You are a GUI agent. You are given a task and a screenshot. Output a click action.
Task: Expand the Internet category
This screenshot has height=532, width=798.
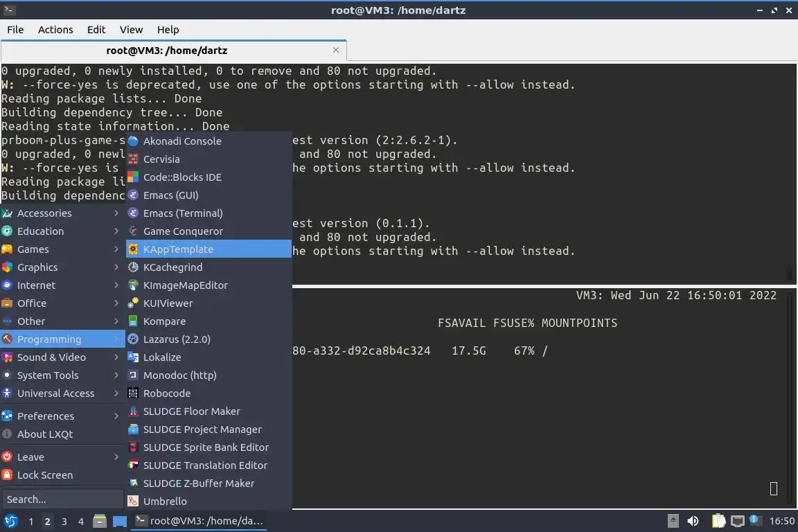(62, 285)
